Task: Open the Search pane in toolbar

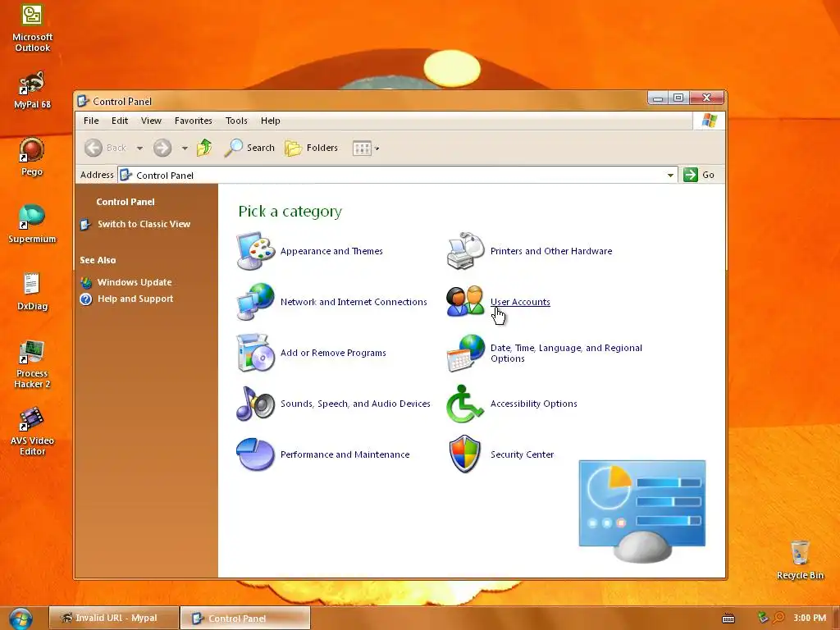Action: tap(249, 148)
